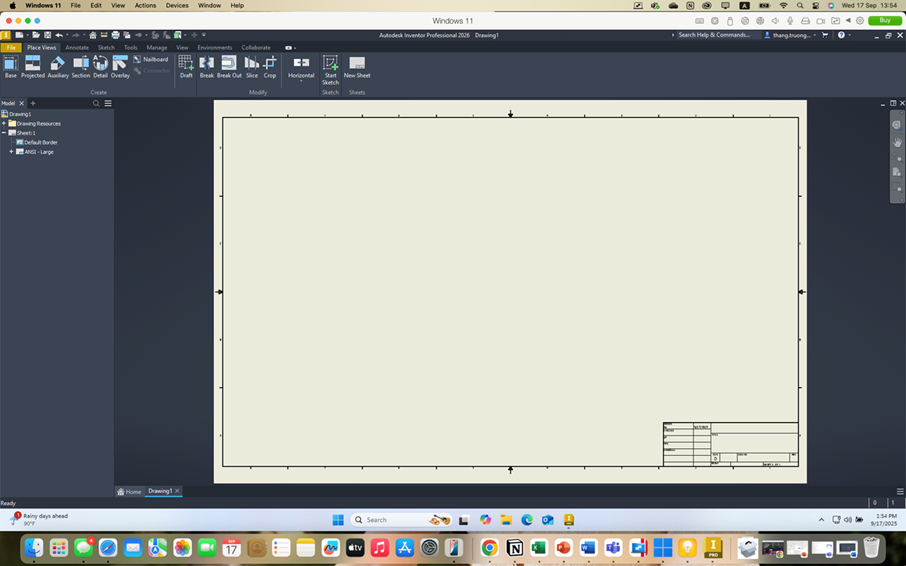Select the Auxiliary view tool
This screenshot has width=906, height=566.
tap(58, 66)
